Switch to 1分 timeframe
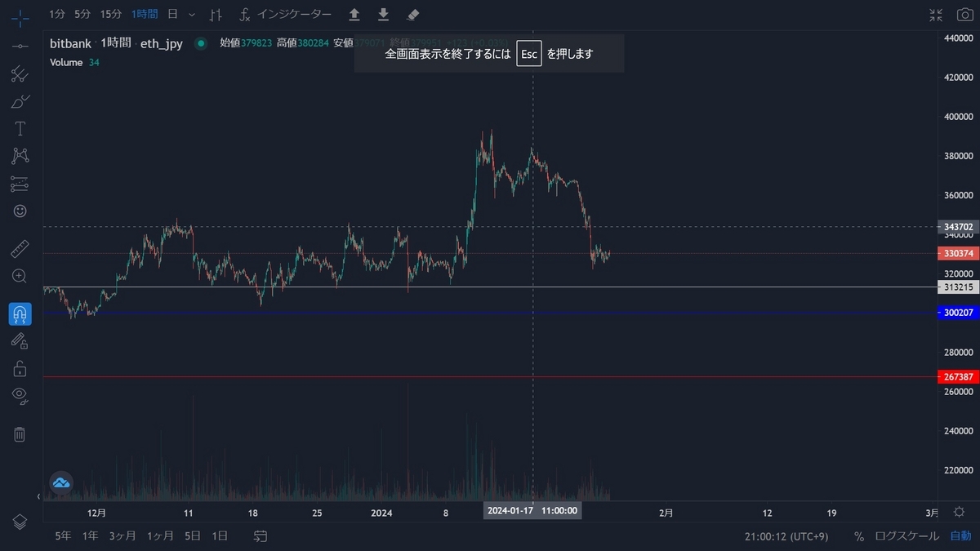 (x=57, y=14)
